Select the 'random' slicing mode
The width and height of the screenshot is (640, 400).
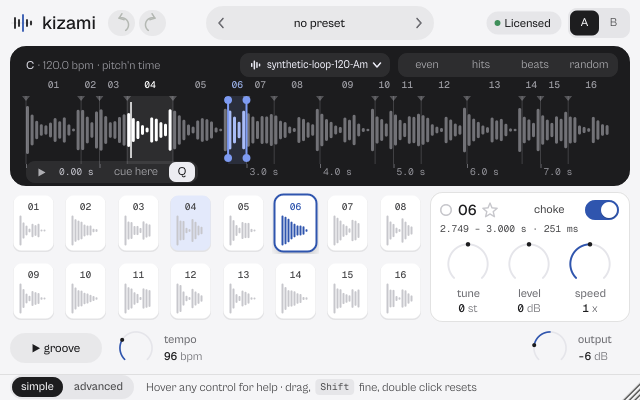click(589, 64)
